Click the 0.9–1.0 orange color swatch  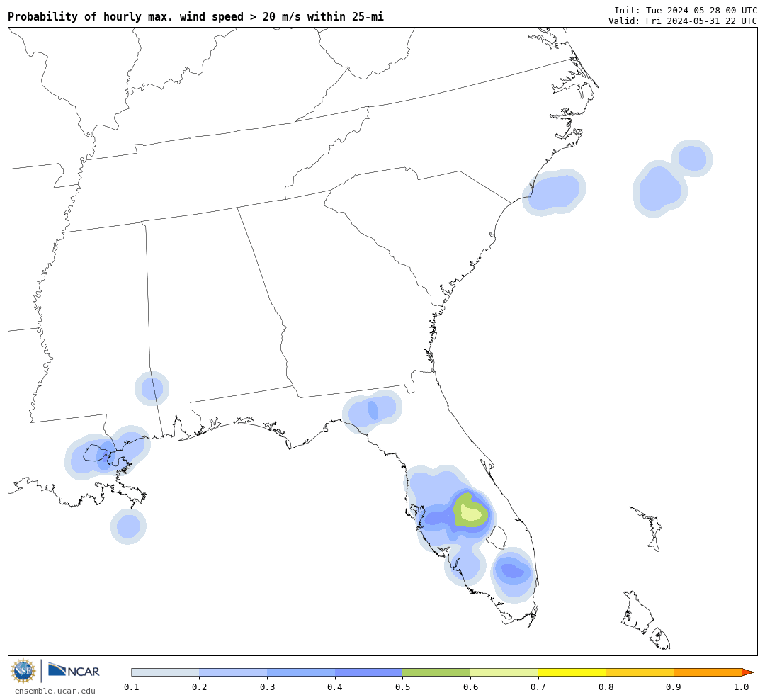click(708, 672)
